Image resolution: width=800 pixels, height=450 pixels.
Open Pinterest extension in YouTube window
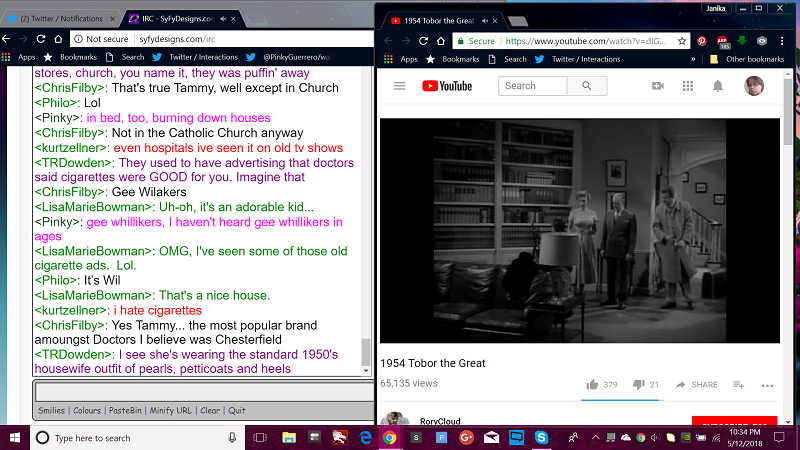click(702, 41)
